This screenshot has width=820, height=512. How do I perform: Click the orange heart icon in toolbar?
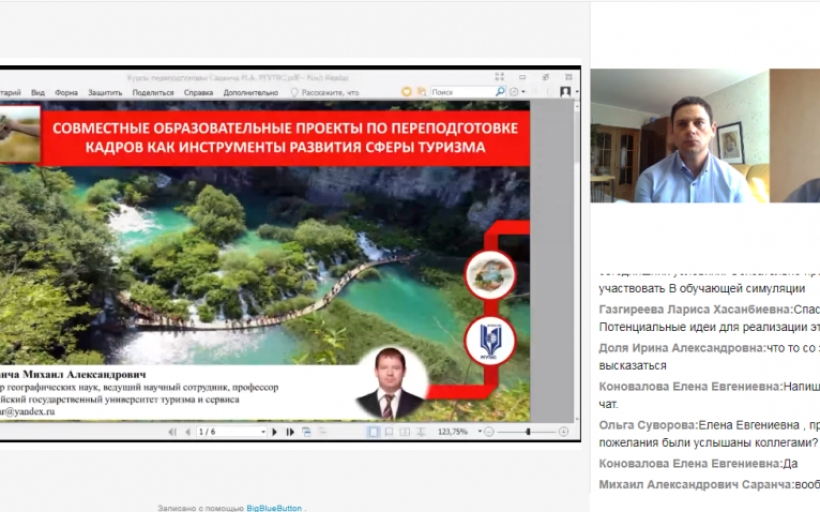click(x=406, y=92)
